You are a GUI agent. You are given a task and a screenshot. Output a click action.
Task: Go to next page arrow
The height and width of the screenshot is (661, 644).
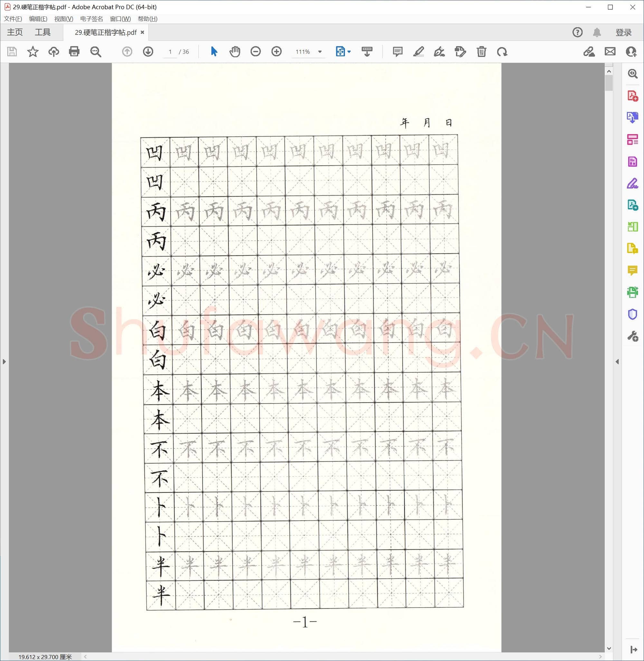tap(148, 52)
